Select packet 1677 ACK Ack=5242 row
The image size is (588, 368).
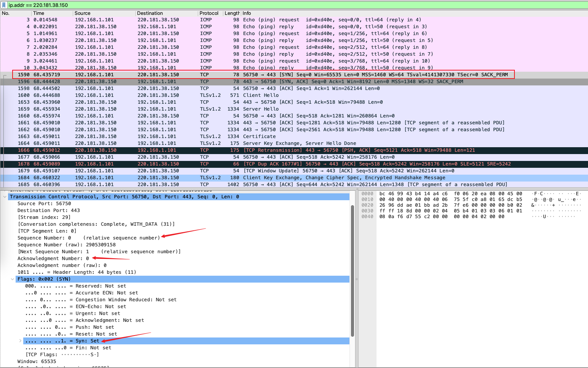294,157
